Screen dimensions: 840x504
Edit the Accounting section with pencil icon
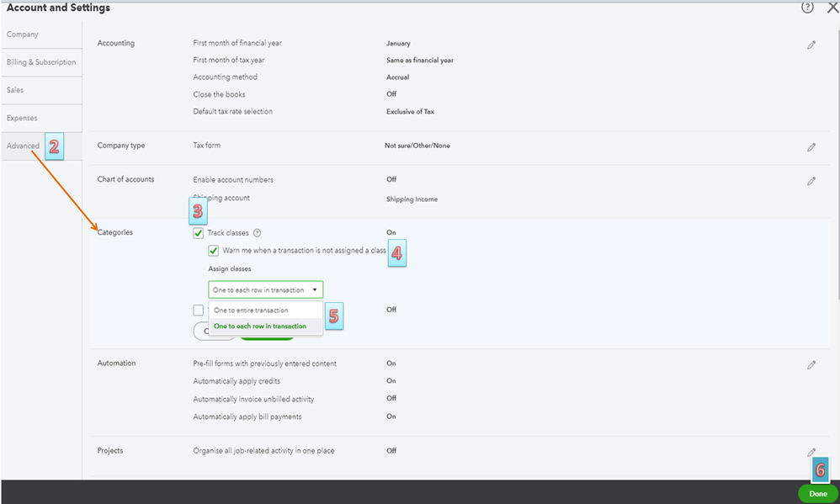(x=811, y=45)
